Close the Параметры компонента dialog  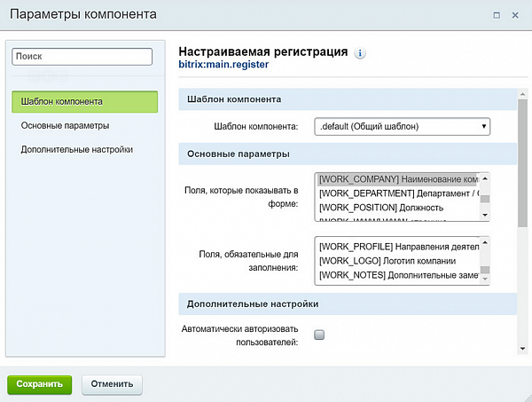pyautogui.click(x=516, y=15)
